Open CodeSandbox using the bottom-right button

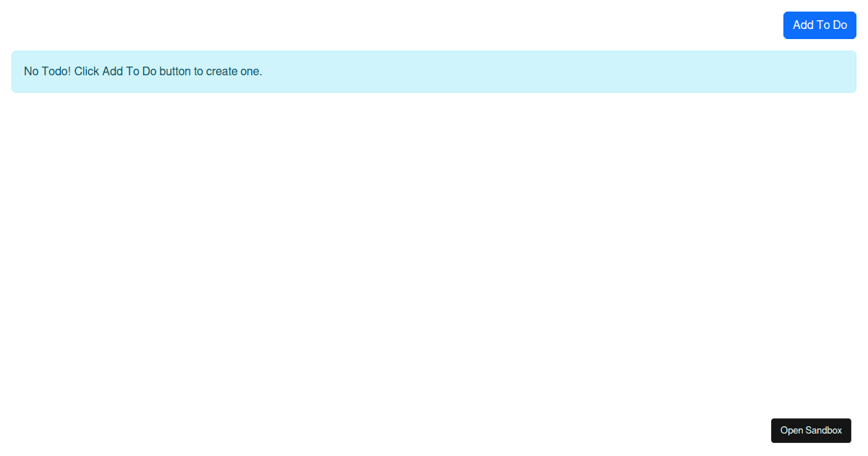tap(811, 431)
